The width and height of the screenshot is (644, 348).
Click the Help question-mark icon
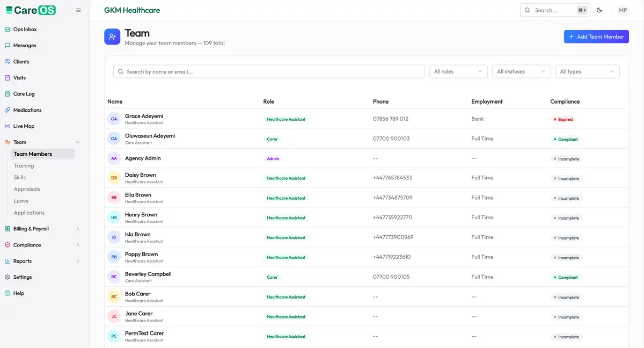(8, 293)
